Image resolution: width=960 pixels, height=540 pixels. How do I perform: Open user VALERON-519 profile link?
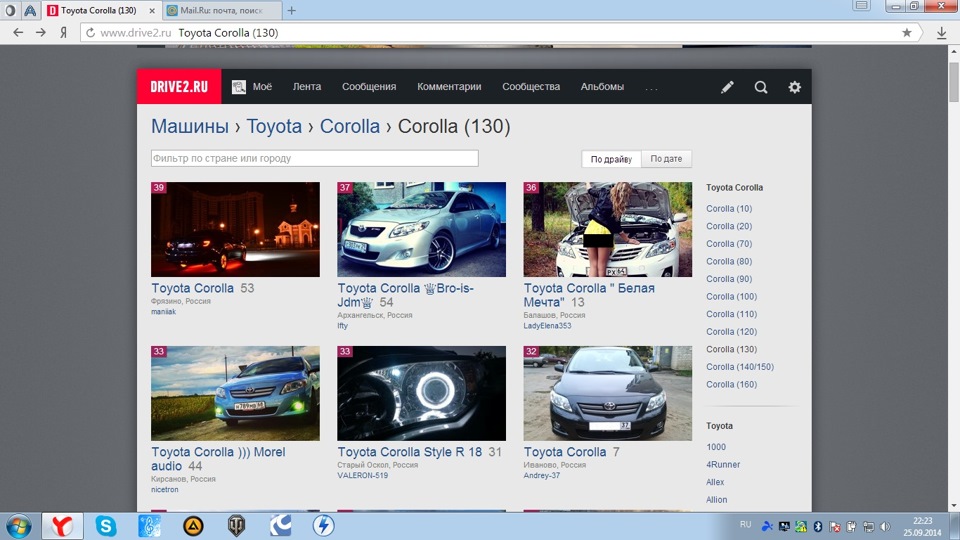click(x=362, y=475)
